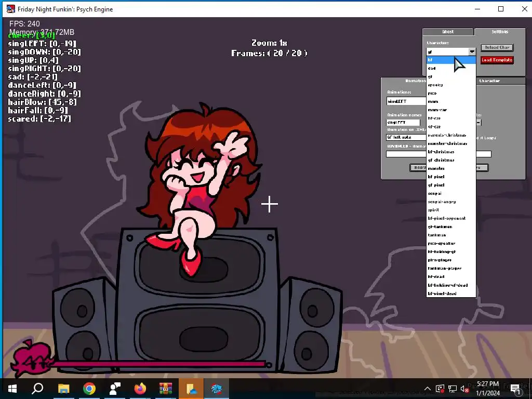Select spirit from the character list
Screen dimensions: 532x399
coord(451,210)
